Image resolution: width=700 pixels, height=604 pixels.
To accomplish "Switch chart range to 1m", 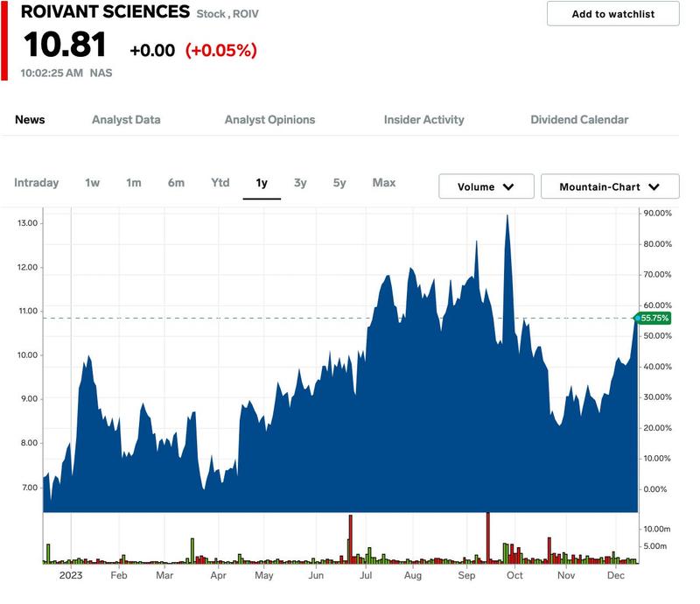I will click(x=134, y=183).
